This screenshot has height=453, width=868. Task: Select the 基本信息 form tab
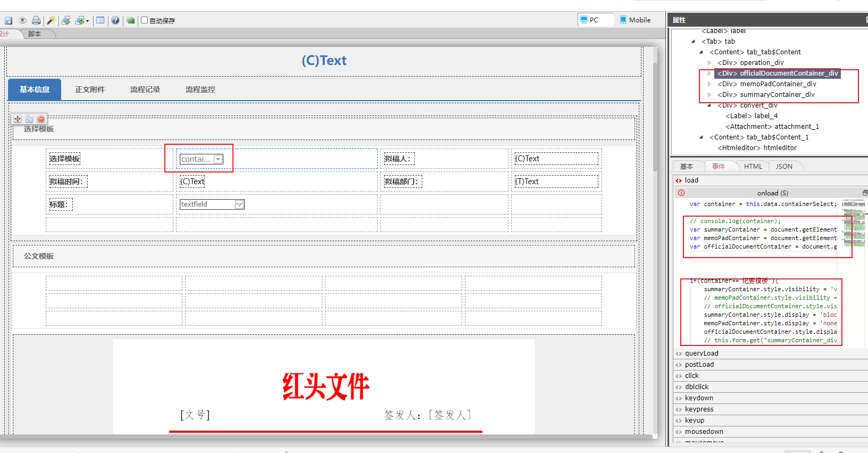click(x=35, y=89)
